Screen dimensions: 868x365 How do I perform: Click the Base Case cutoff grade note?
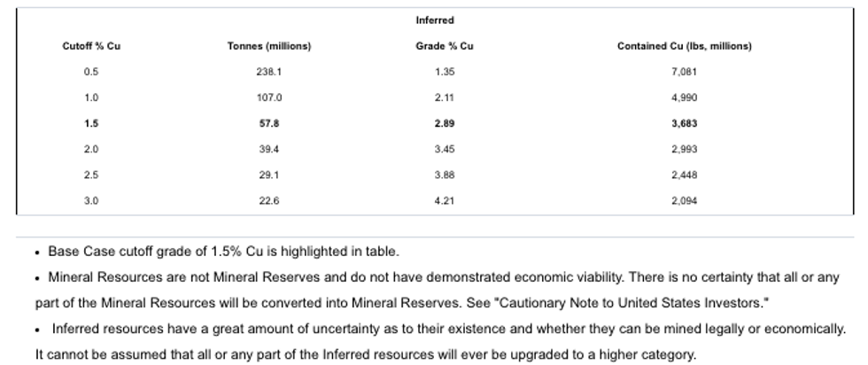click(x=223, y=252)
